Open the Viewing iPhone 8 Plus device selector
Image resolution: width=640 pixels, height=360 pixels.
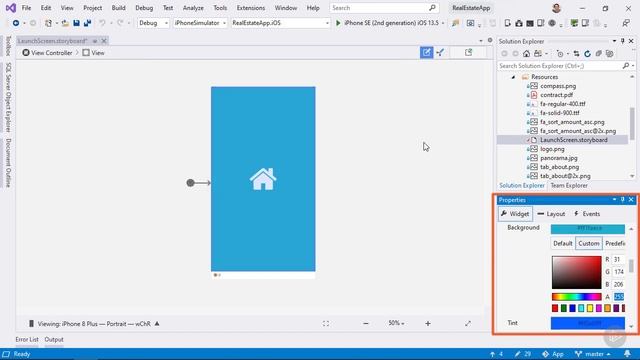click(x=94, y=324)
